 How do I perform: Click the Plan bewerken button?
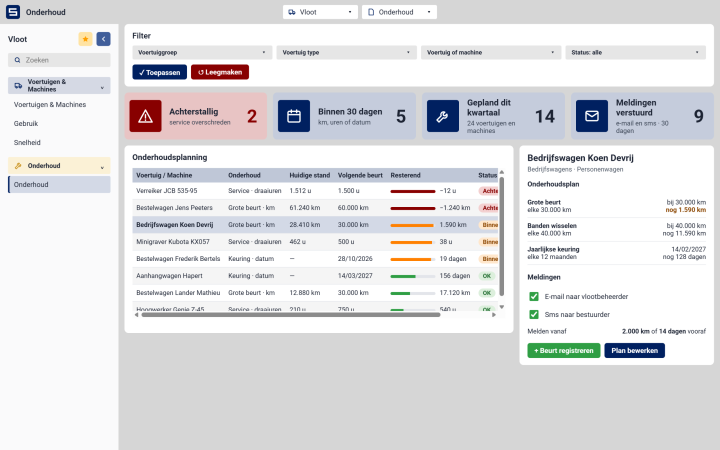tap(634, 350)
